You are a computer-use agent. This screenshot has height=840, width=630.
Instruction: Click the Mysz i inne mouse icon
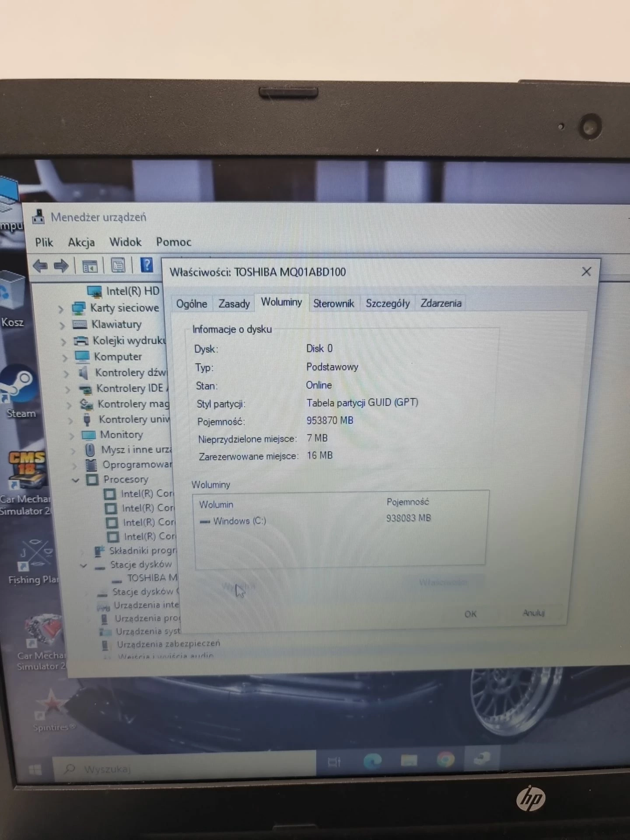pos(90,450)
